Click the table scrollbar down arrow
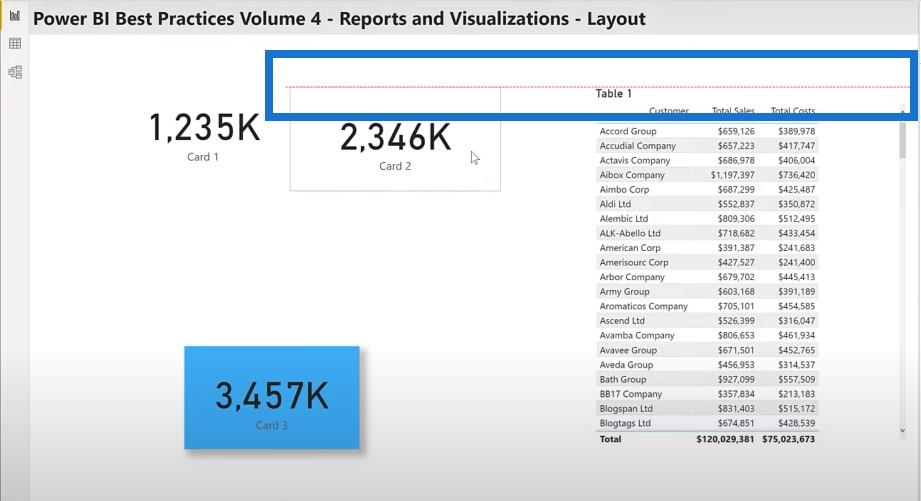 [902, 430]
